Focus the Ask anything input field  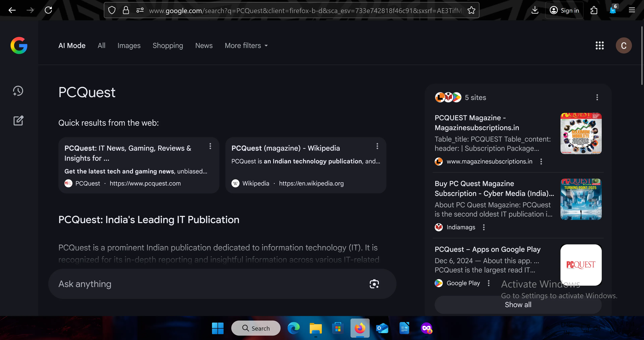[222, 284]
